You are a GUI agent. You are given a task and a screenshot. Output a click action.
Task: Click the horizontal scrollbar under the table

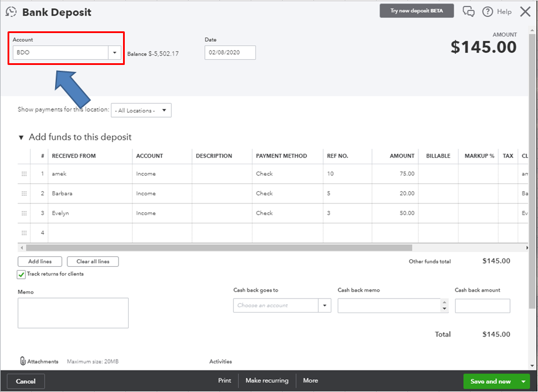(219, 248)
